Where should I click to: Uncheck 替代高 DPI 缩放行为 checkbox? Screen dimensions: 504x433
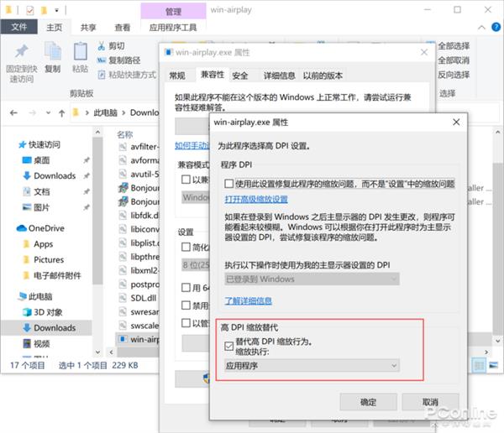click(x=229, y=344)
